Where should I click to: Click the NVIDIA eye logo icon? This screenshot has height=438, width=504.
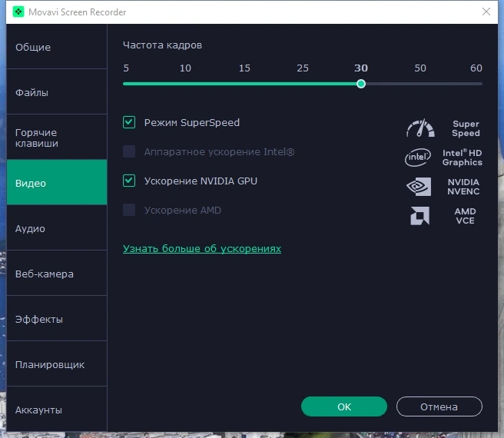(x=419, y=187)
